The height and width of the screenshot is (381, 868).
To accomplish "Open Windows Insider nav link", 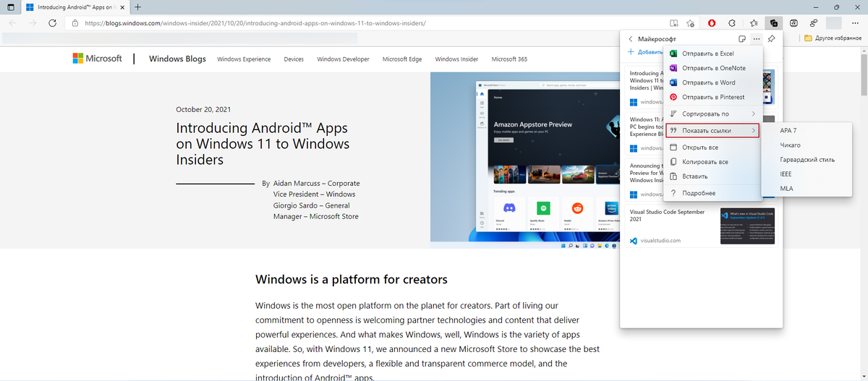I will pos(456,59).
